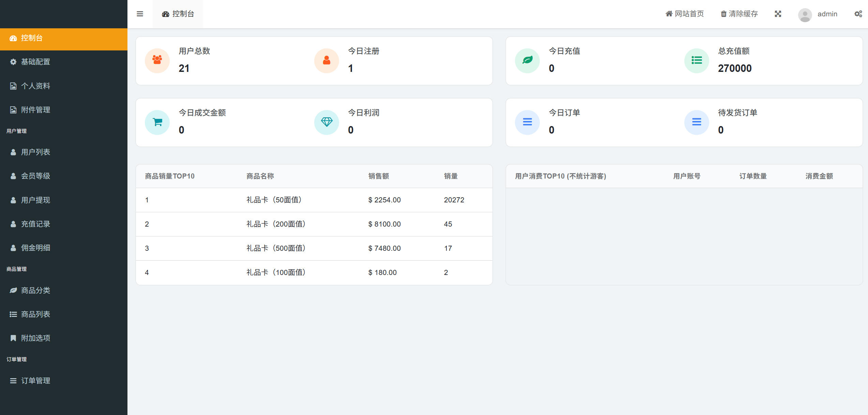
Task: Open the admin user dropdown
Action: (x=827, y=14)
